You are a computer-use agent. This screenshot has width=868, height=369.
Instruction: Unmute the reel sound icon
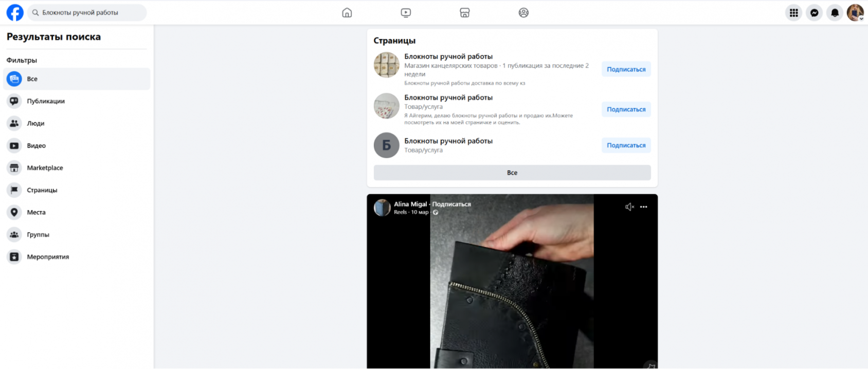[629, 207]
